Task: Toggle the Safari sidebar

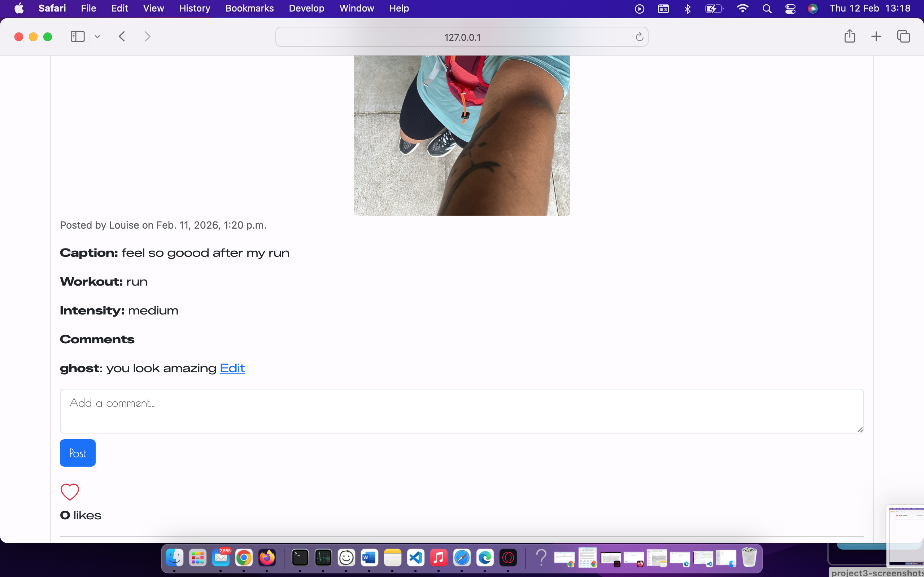Action: 77,36
